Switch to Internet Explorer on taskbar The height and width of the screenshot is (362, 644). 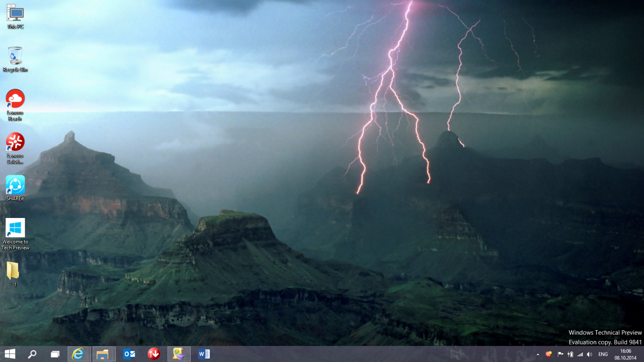[x=78, y=354]
